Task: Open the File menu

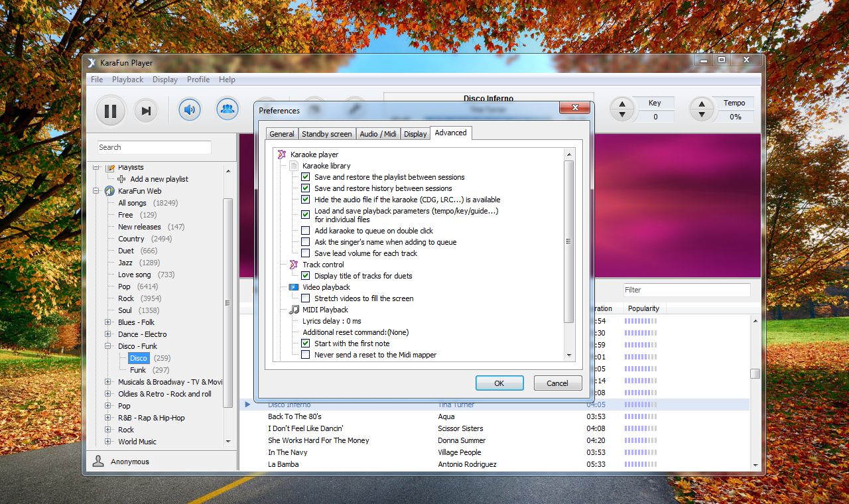Action: (x=97, y=80)
